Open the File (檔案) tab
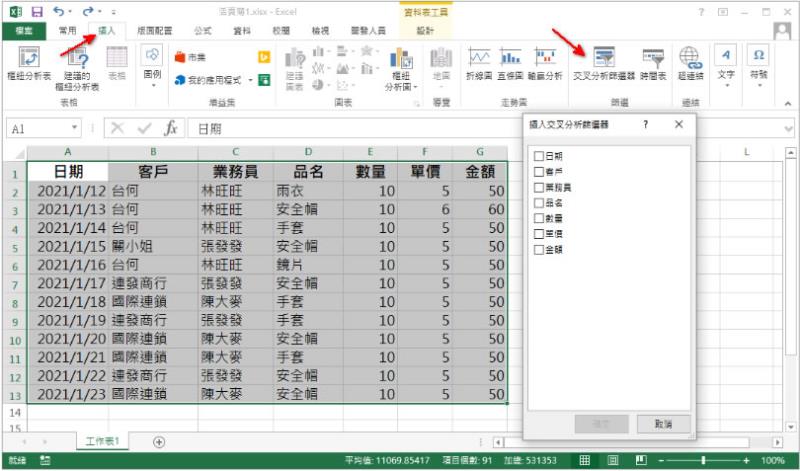Viewport: 800px width, 471px height. [24, 31]
